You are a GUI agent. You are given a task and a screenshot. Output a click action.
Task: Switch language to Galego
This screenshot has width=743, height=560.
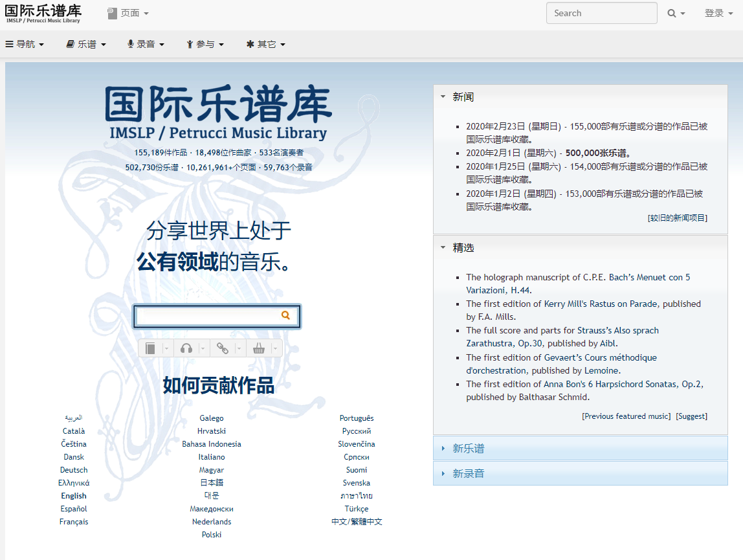pos(212,418)
